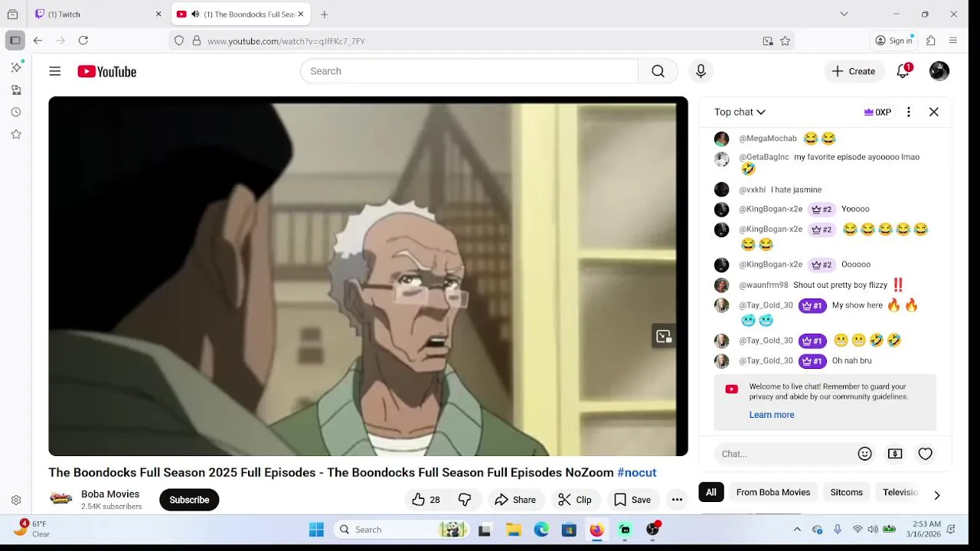Bookmark this page with star icon
This screenshot has width=980, height=551.
tap(785, 41)
